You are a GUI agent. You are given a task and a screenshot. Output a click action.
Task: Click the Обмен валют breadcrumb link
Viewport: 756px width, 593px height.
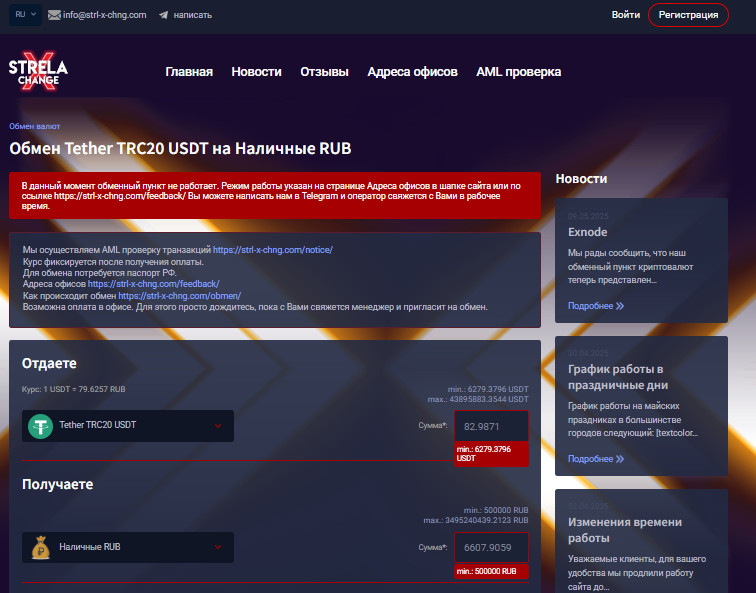pyautogui.click(x=35, y=126)
